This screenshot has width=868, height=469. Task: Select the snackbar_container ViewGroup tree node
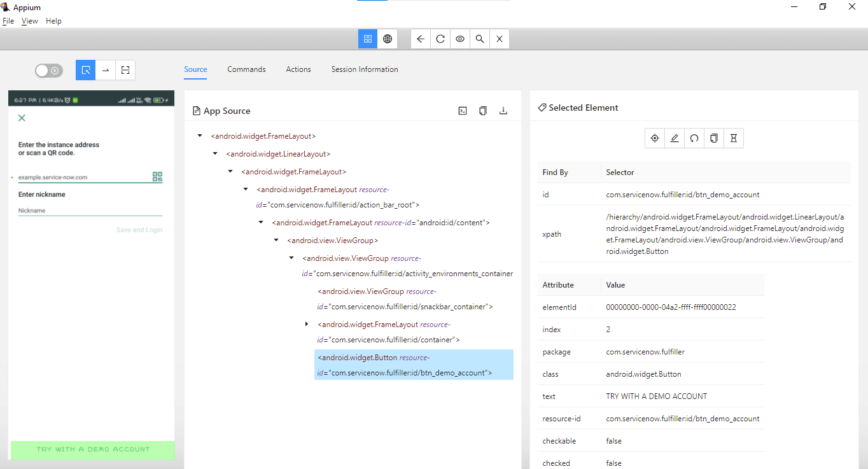[405, 299]
